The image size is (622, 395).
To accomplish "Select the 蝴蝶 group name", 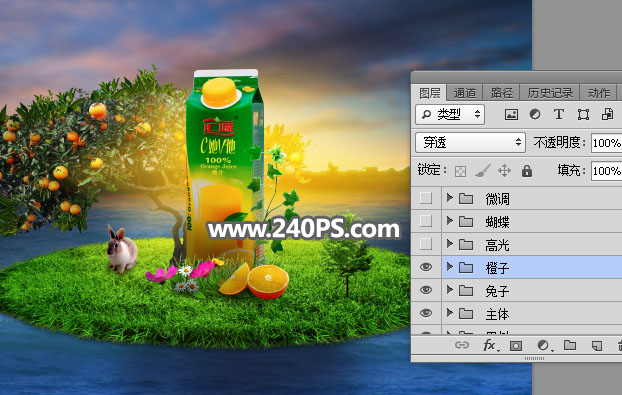I will [497, 222].
